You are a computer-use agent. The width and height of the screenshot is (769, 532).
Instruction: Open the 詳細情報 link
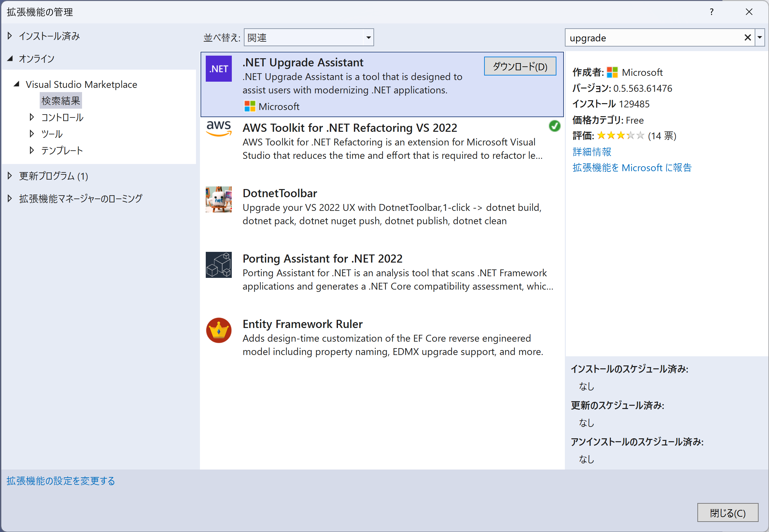click(x=592, y=152)
